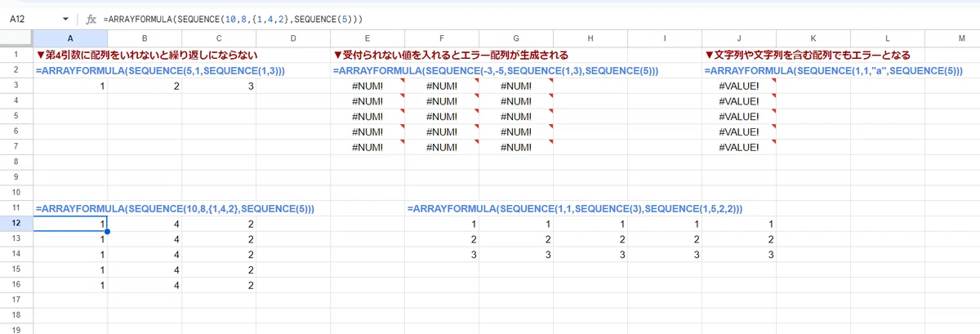Click formula text SEQUENCE(10,8,{1,4,2},...) in A11
The height and width of the screenshot is (334, 980).
(x=175, y=209)
